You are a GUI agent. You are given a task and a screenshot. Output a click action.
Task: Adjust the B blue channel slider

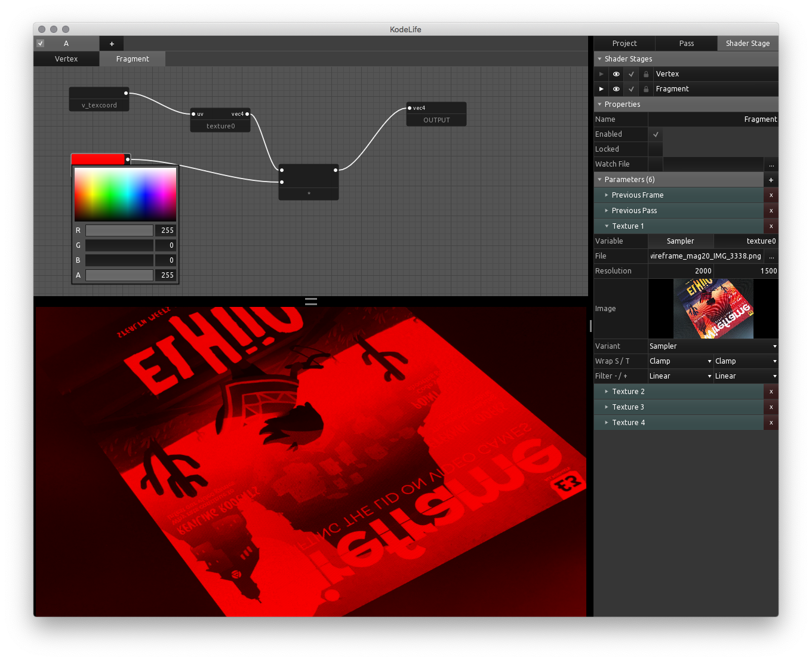(119, 260)
